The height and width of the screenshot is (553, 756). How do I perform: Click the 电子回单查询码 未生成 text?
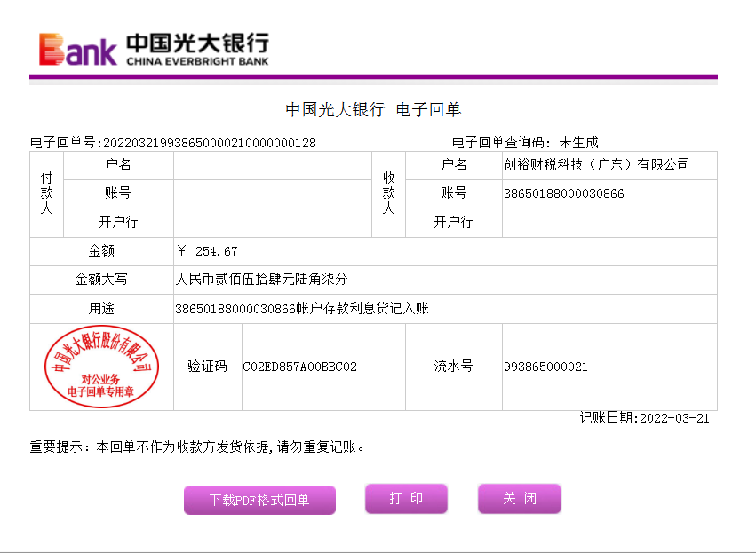coord(525,143)
